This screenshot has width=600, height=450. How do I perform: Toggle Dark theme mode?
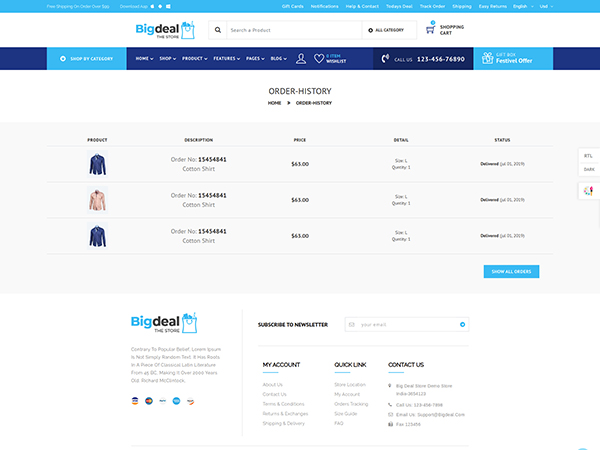tap(588, 170)
